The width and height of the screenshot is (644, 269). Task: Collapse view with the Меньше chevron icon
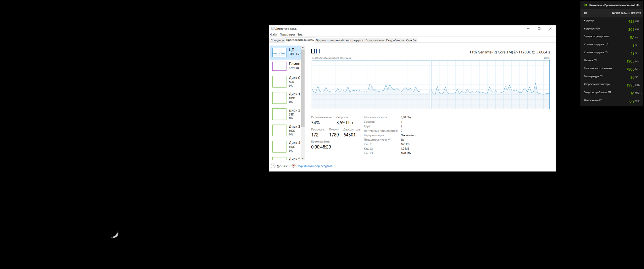point(273,166)
